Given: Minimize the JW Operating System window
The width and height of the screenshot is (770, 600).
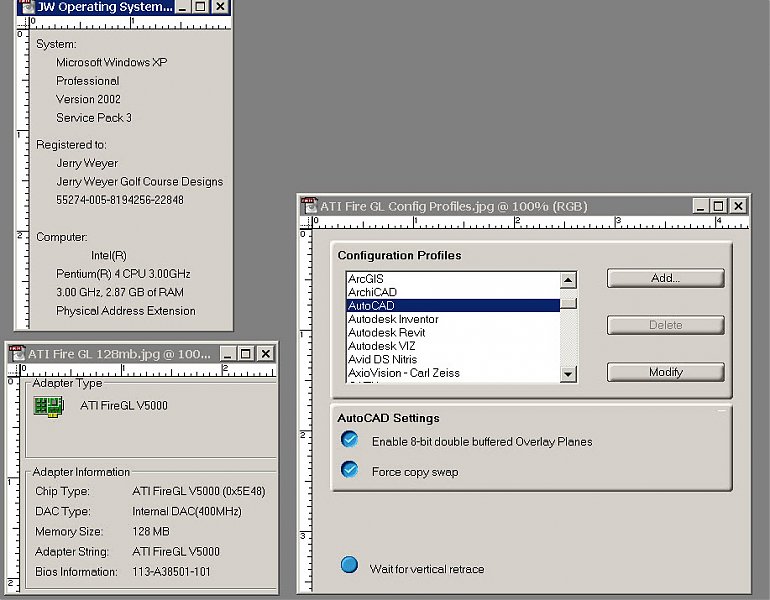Looking at the screenshot, I should click(182, 7).
